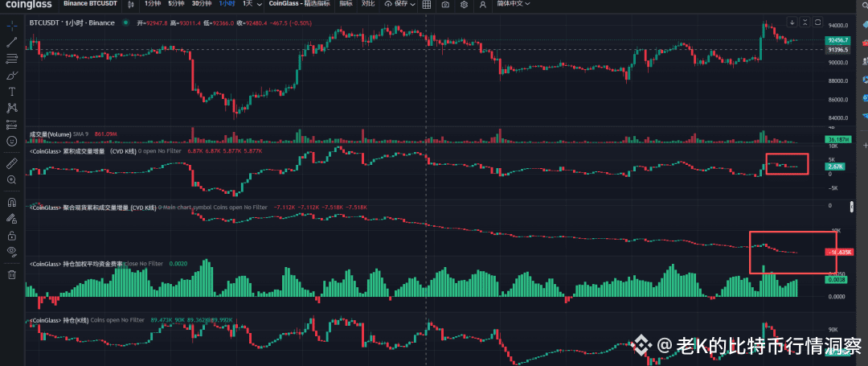
Task: Select the 持仓(K线) indicator legend
Action: [x=58, y=320]
